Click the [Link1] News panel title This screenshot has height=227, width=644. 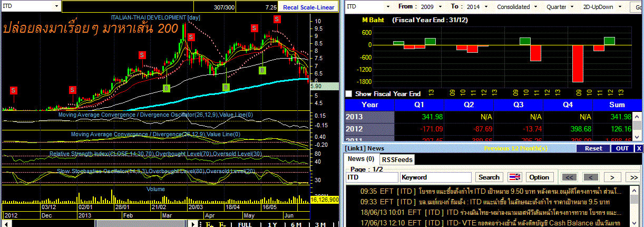point(365,148)
